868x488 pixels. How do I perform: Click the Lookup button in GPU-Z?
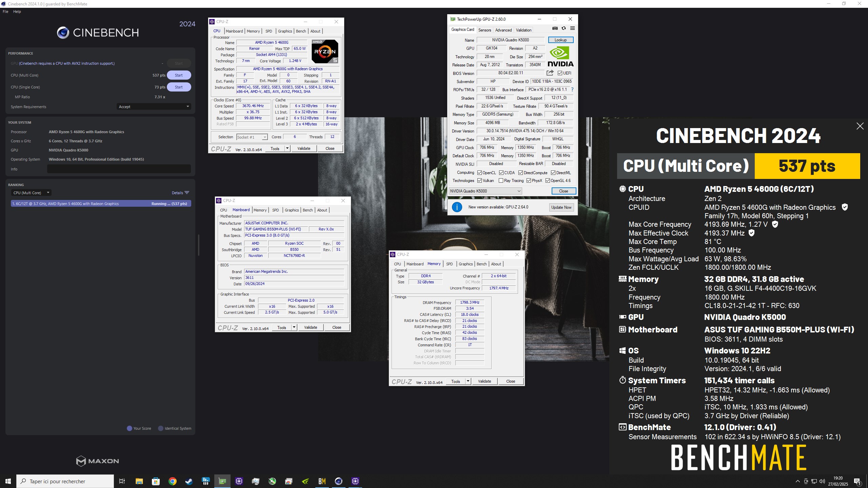point(560,40)
